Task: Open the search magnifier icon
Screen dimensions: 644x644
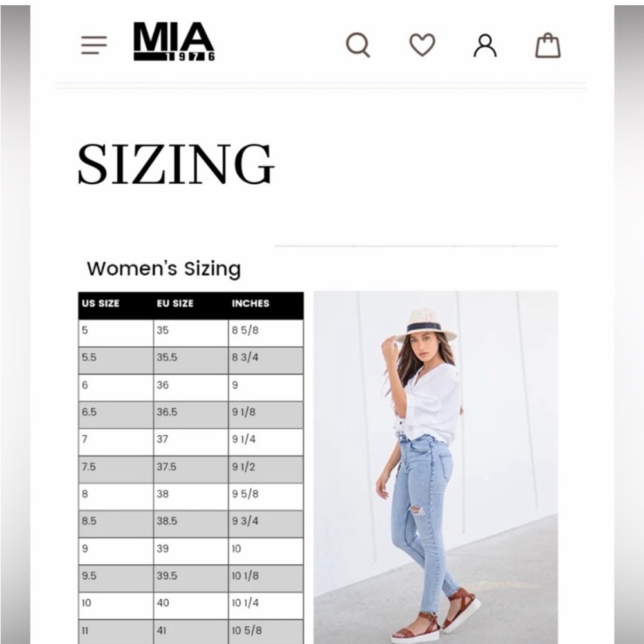Action: [x=358, y=45]
